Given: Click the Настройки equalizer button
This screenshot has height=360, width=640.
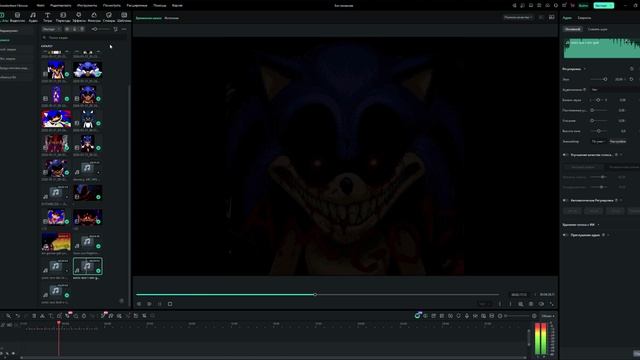Looking at the screenshot, I should [x=618, y=141].
